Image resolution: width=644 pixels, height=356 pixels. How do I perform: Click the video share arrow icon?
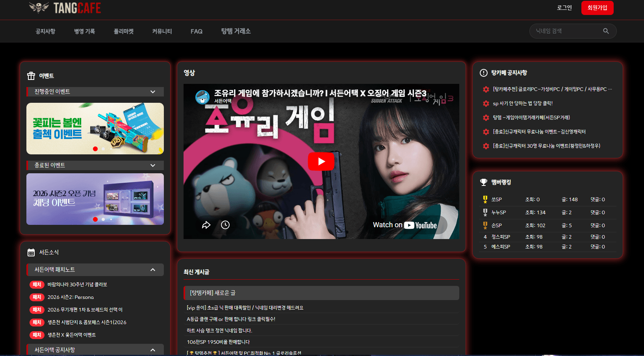click(206, 225)
